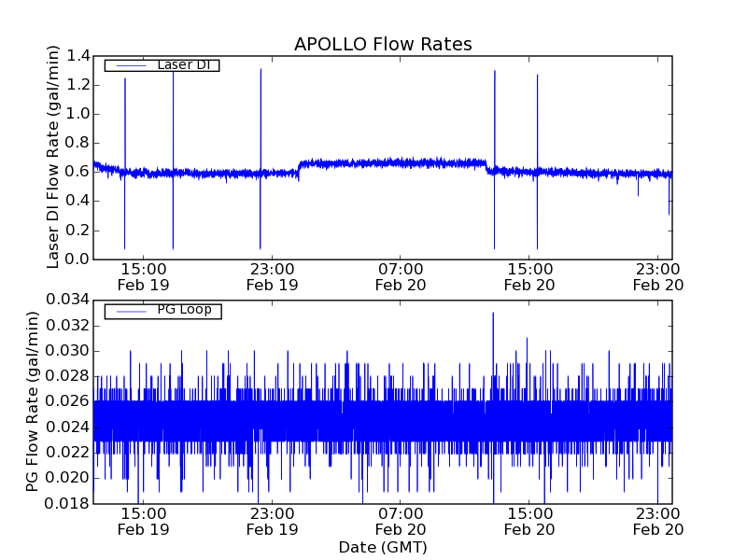
Task: Click the 0.030 tick on PG flow axis
Action: [x=67, y=351]
